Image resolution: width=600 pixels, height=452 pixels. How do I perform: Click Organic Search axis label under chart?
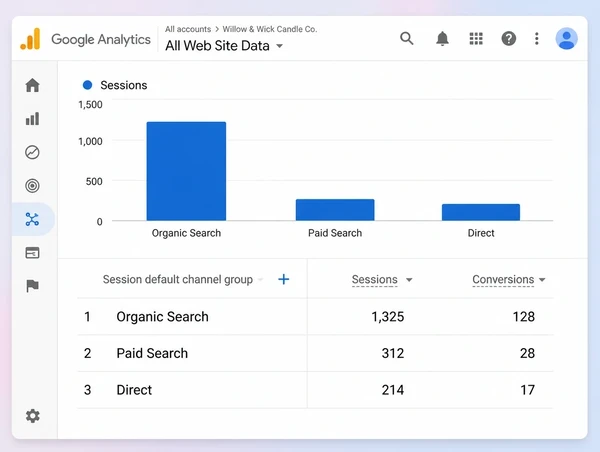tap(186, 233)
